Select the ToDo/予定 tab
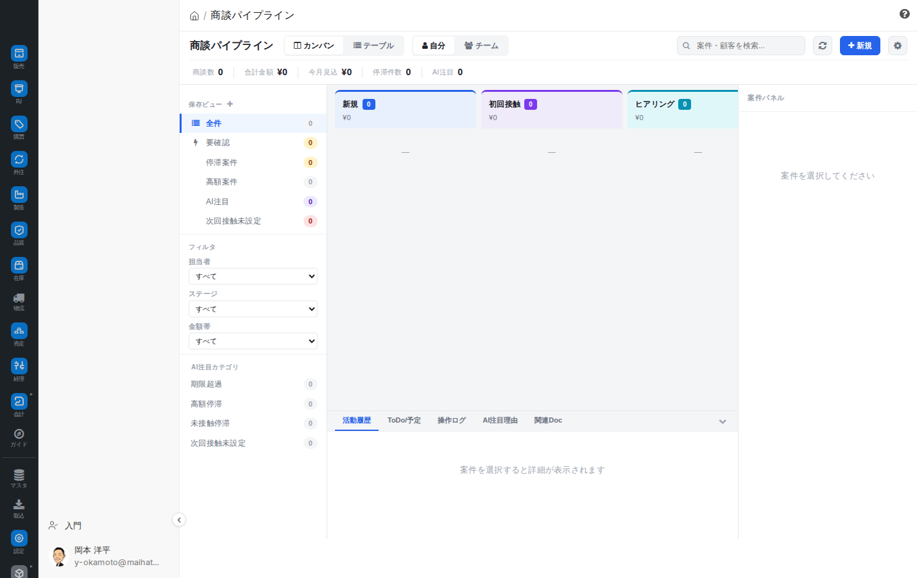924x578 pixels. [404, 421]
